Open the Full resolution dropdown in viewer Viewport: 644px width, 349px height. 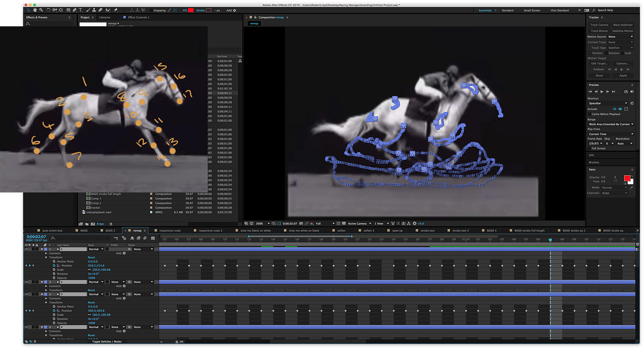pos(325,223)
